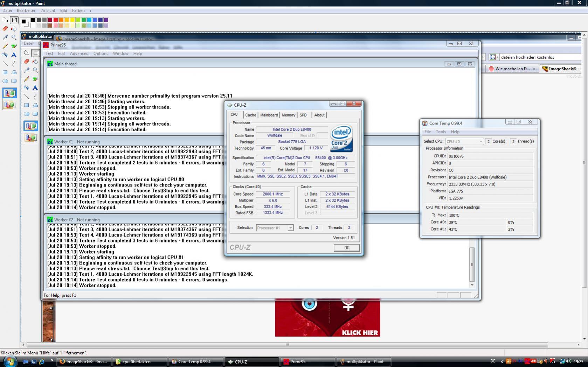
Task: Pick yellow from Paint color palette
Action: pos(72,20)
